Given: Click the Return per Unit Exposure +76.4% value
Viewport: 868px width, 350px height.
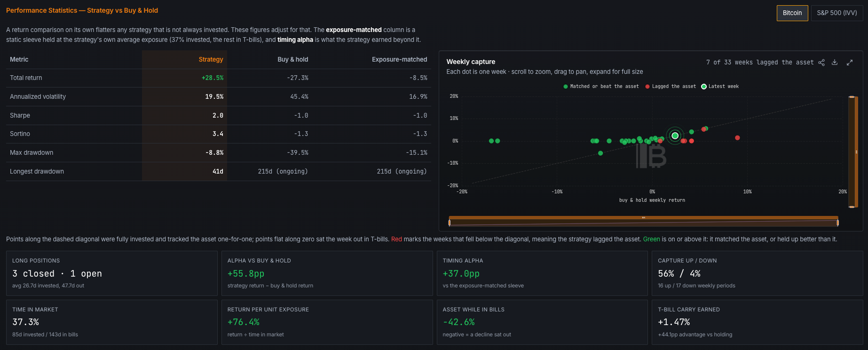Looking at the screenshot, I should click(x=244, y=322).
